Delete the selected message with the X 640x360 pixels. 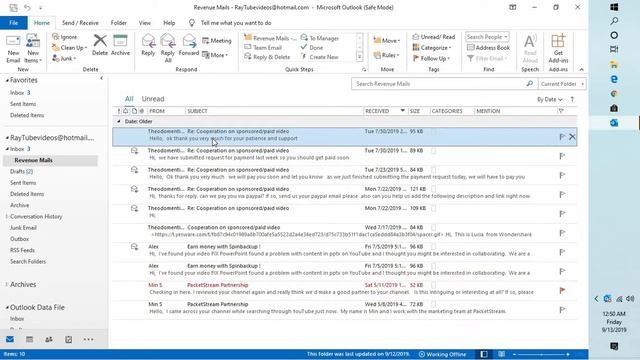click(572, 137)
